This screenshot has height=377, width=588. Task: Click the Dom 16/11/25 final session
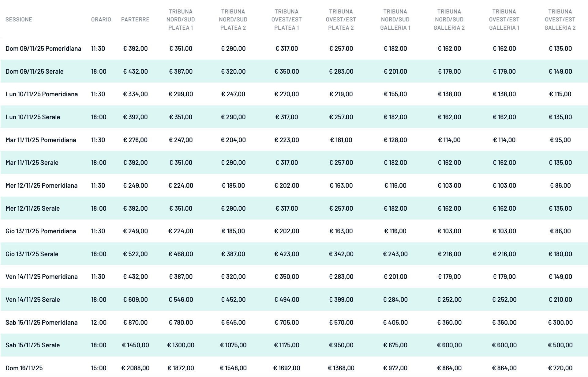tap(24, 368)
